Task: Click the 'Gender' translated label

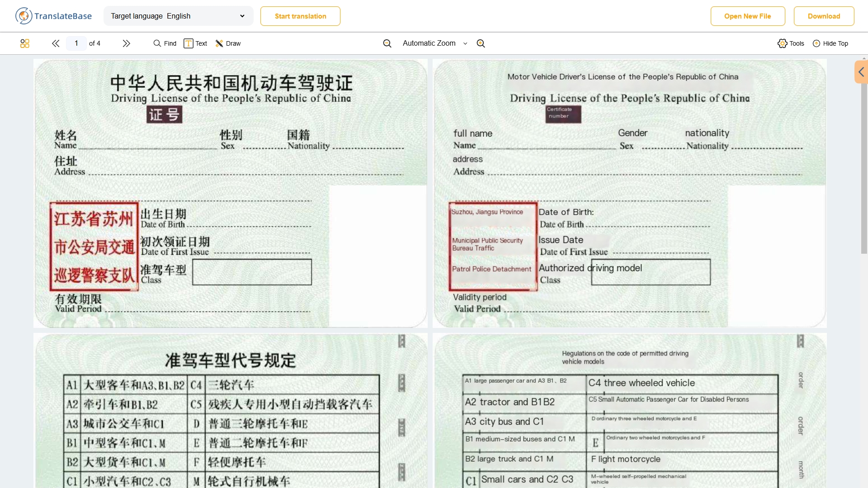Action: pyautogui.click(x=632, y=133)
